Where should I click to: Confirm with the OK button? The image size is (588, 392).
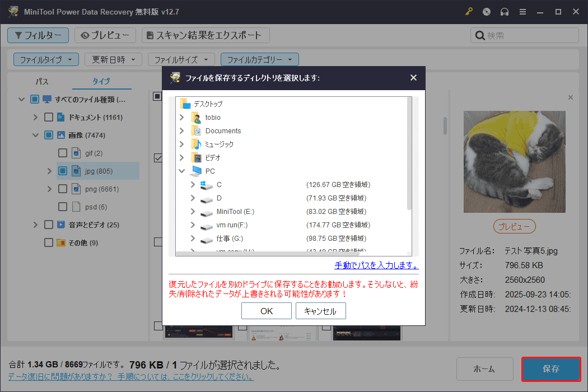(x=266, y=310)
